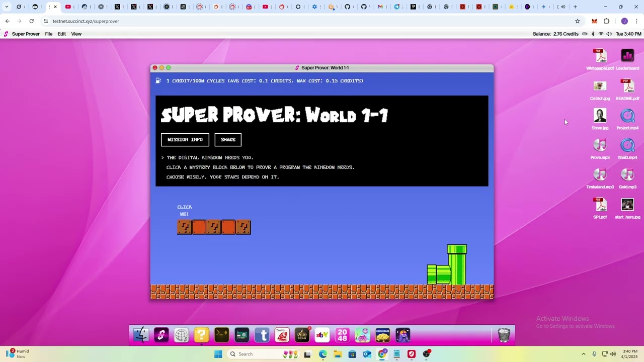Viewport: 644px width, 362px height.
Task: Open Coin Craze from the dock
Action: coord(383,335)
